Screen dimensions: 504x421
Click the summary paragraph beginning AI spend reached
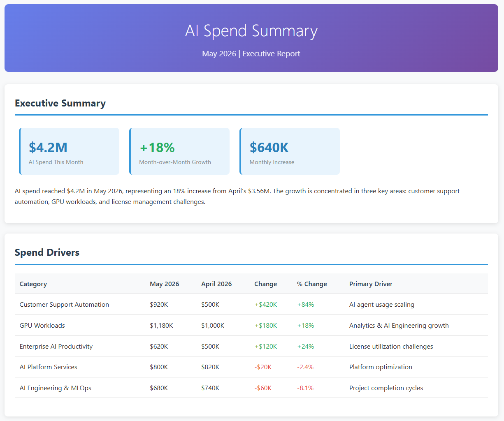point(237,197)
